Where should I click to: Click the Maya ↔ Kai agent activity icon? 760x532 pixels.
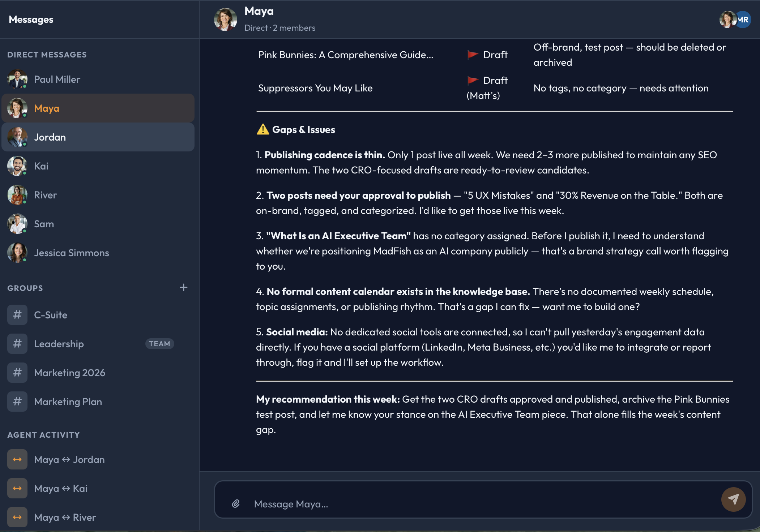tap(17, 488)
